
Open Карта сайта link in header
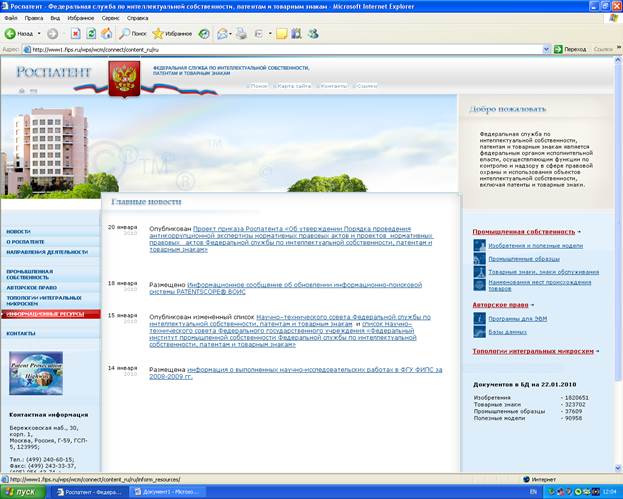coord(294,86)
